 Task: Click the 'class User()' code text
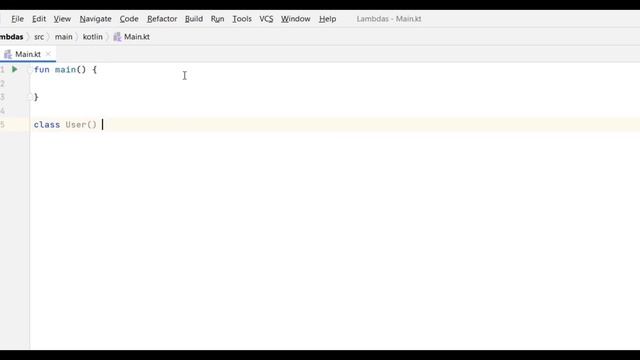pos(65,124)
